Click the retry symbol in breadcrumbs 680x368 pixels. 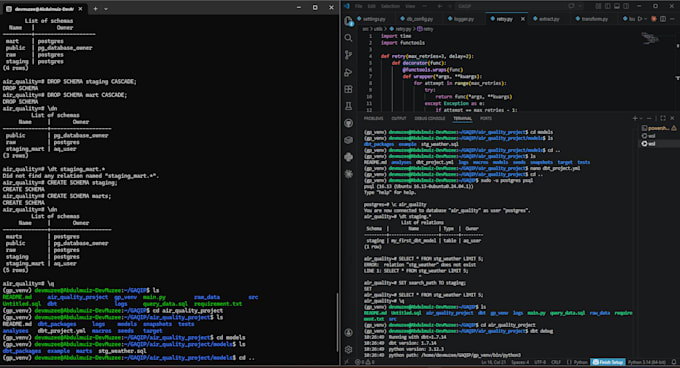point(425,29)
